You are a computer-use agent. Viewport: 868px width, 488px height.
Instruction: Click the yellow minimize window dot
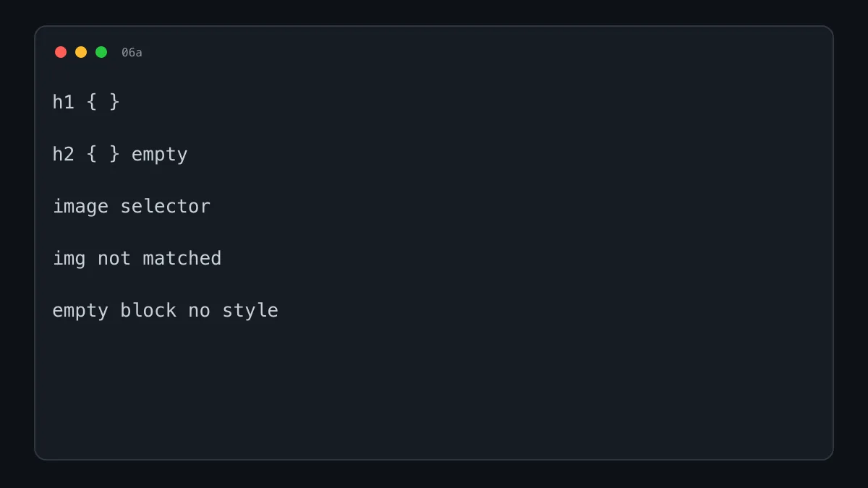pyautogui.click(x=81, y=52)
